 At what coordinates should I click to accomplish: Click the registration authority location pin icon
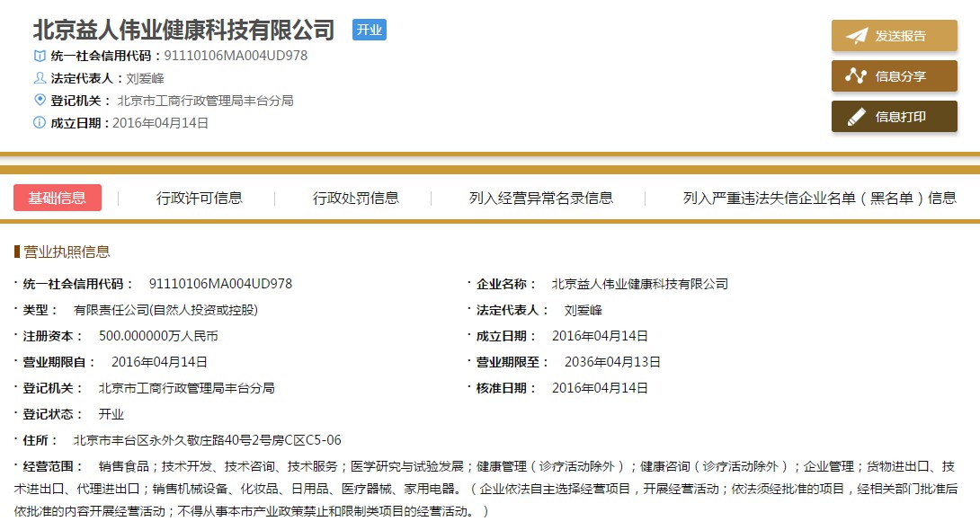coord(40,101)
